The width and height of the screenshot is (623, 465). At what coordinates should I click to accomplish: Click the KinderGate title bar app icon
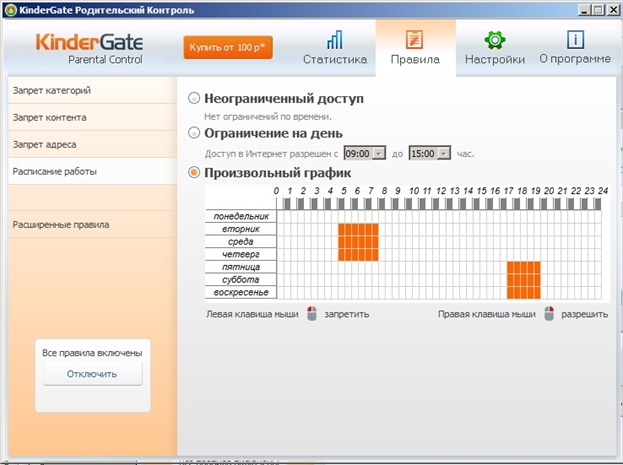(x=10, y=10)
